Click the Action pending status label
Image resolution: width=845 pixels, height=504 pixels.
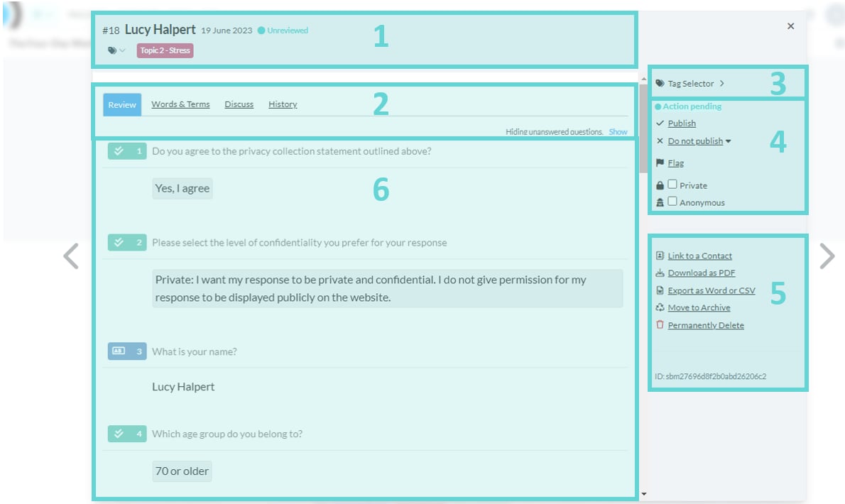[688, 106]
